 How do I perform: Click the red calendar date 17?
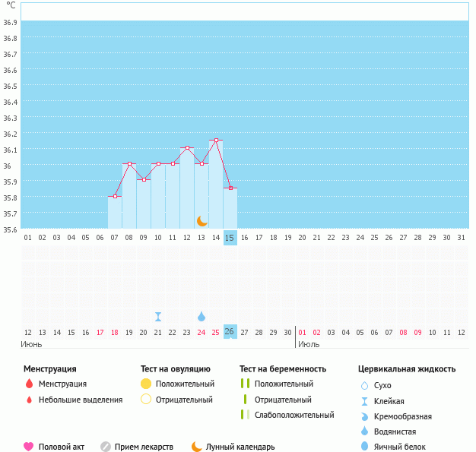pyautogui.click(x=100, y=333)
